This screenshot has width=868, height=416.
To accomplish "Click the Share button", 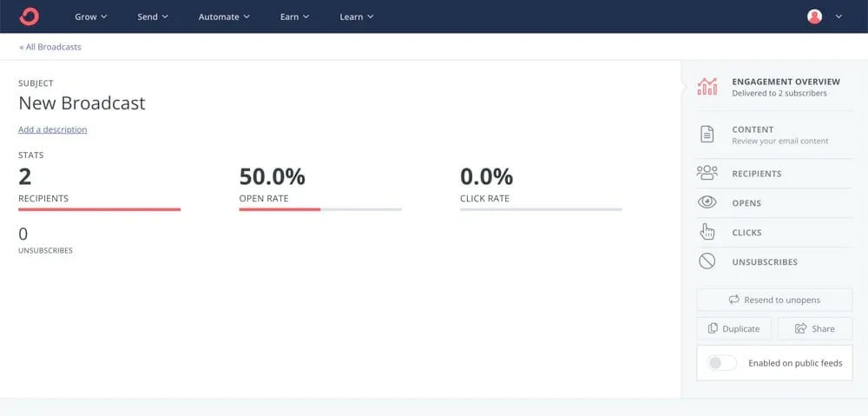I will click(x=815, y=328).
